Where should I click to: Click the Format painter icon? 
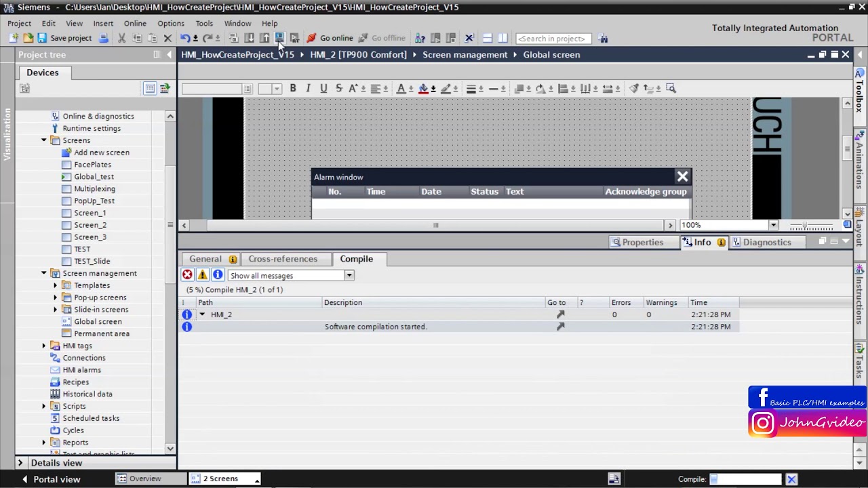point(634,88)
